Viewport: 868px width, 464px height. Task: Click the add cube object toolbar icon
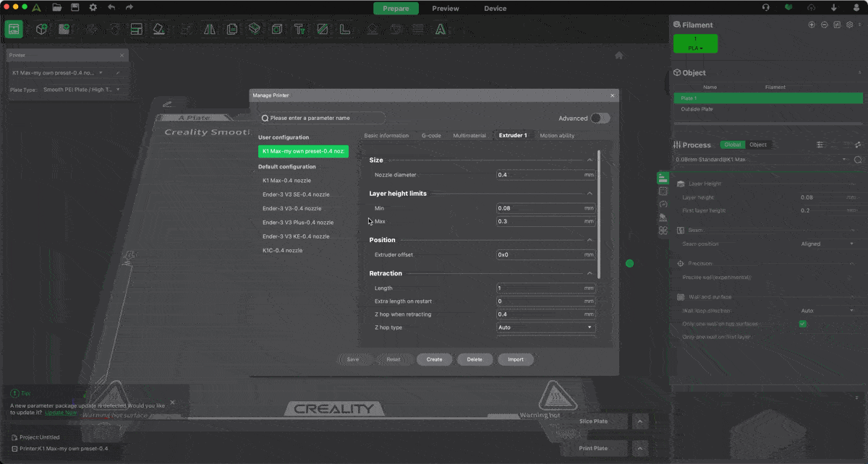(x=42, y=30)
